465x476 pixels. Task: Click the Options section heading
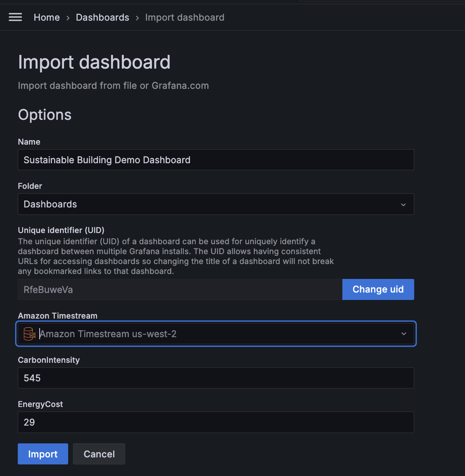point(45,115)
